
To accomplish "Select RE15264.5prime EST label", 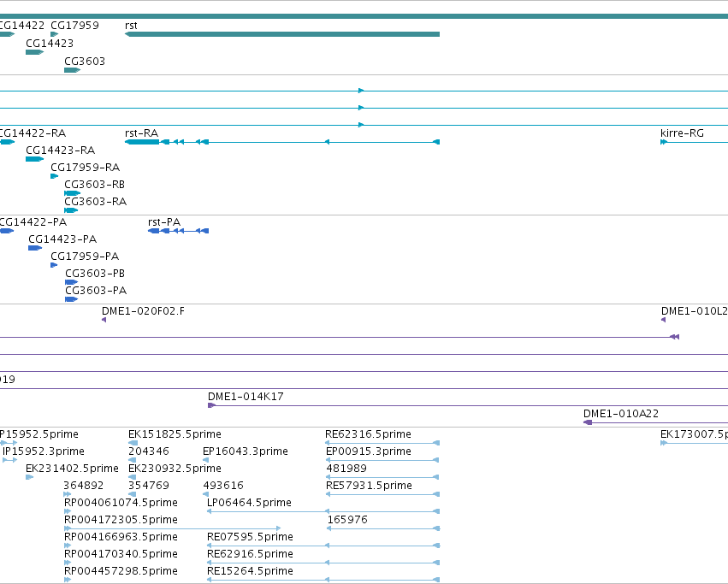I will (x=250, y=571).
